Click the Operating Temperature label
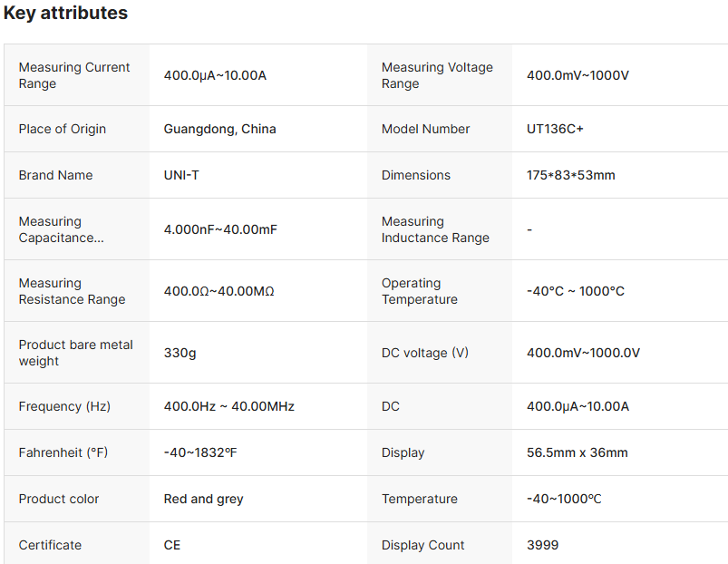728x564 pixels. 420,291
